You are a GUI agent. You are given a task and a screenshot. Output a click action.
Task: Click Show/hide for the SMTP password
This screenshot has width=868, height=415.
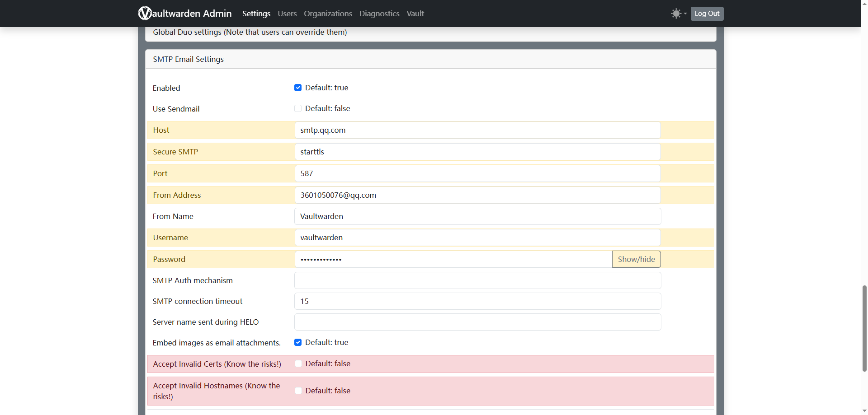(636, 259)
